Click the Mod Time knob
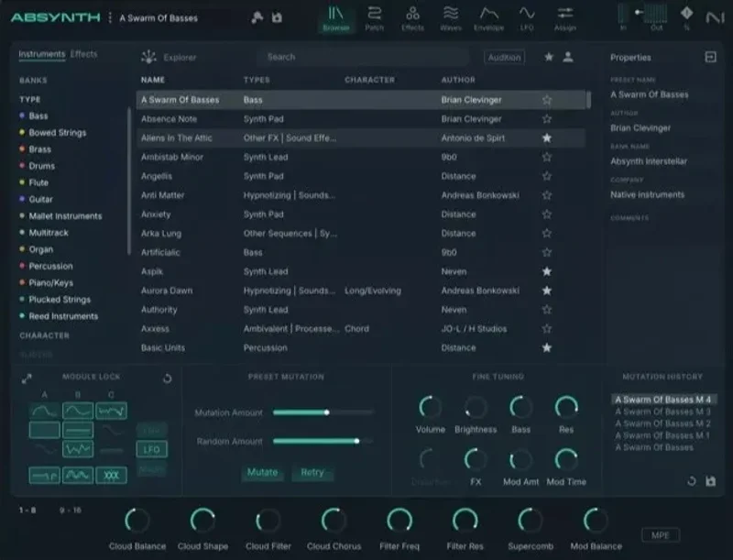Viewport: 733px width, 560px height. pos(566,459)
